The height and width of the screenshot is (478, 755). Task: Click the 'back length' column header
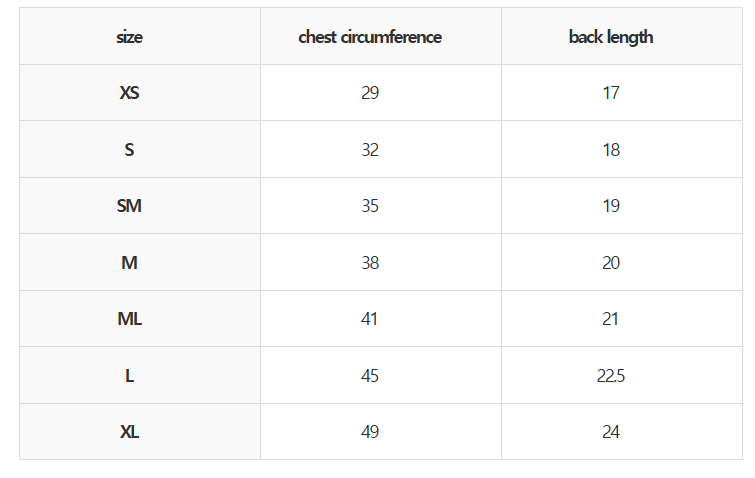(611, 37)
